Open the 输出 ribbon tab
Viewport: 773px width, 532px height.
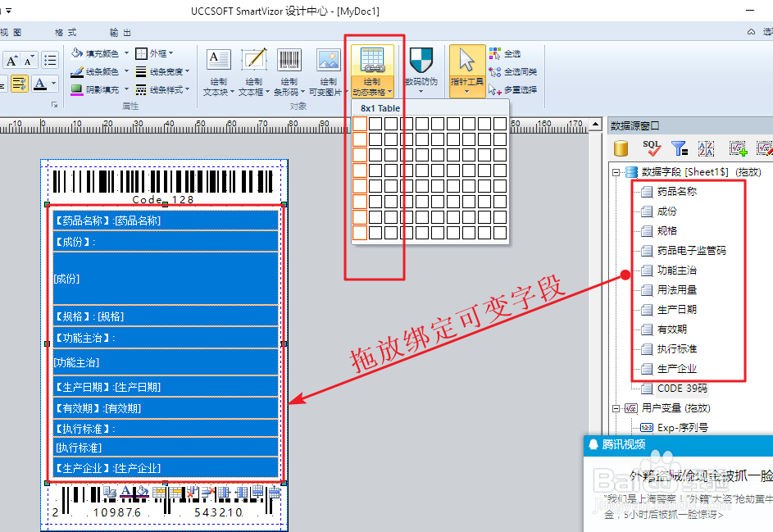click(120, 33)
